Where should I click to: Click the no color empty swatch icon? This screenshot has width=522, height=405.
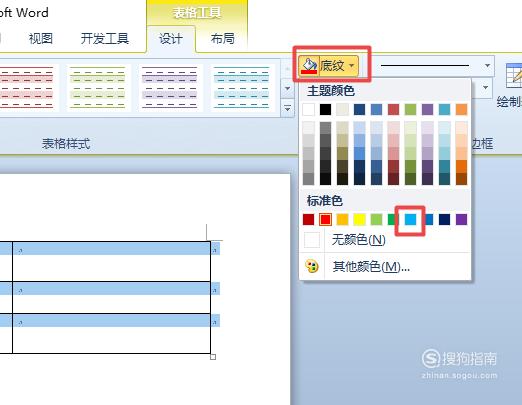[312, 240]
